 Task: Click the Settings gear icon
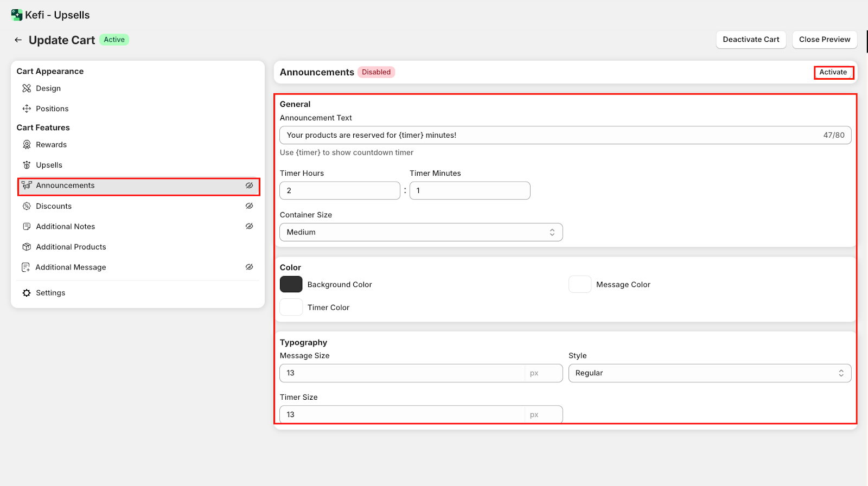coord(27,293)
